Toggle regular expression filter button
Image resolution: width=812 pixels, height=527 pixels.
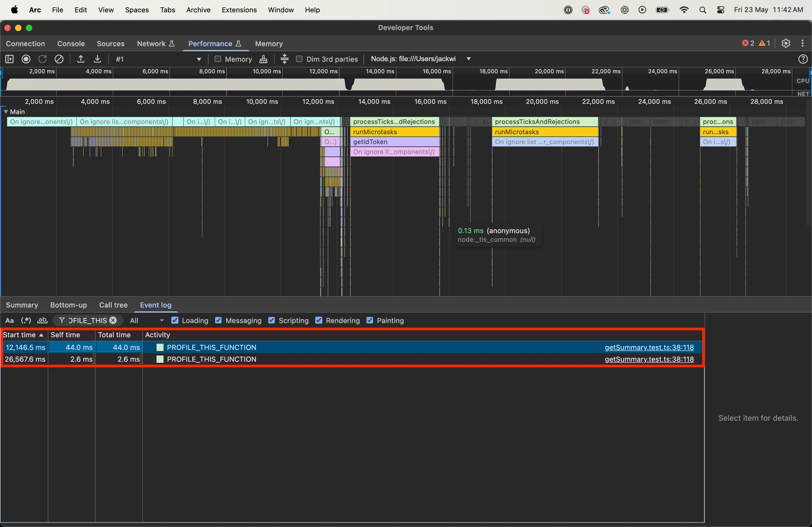tap(26, 320)
